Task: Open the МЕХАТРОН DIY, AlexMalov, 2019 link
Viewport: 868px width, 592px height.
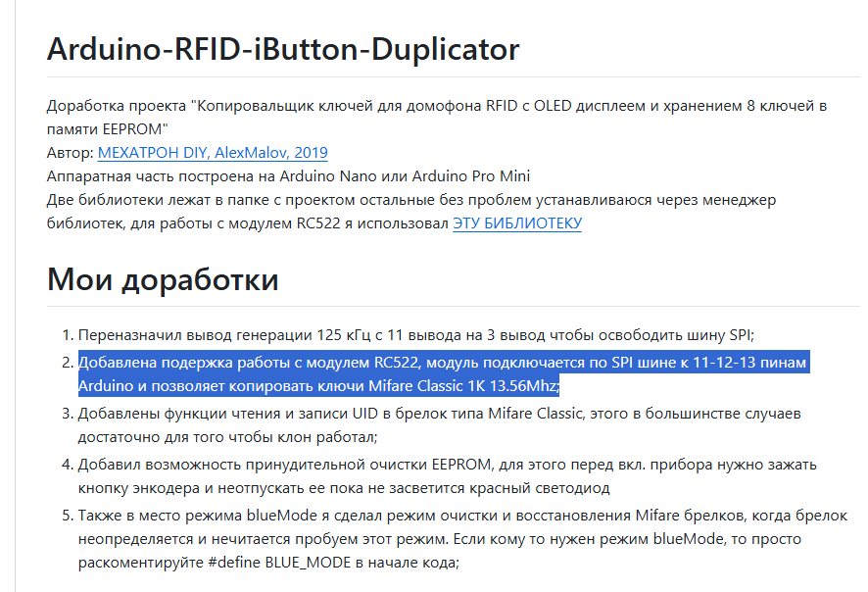Action: [213, 152]
